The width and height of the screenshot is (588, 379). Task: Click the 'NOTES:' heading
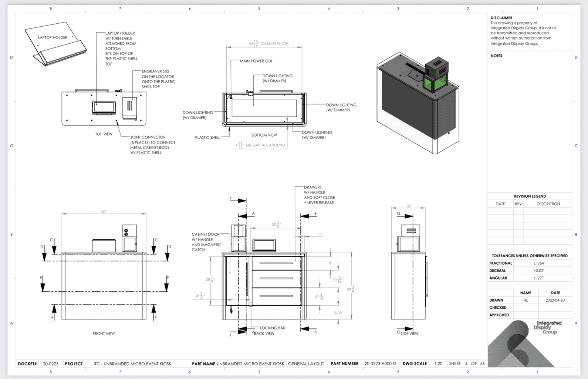click(x=497, y=56)
